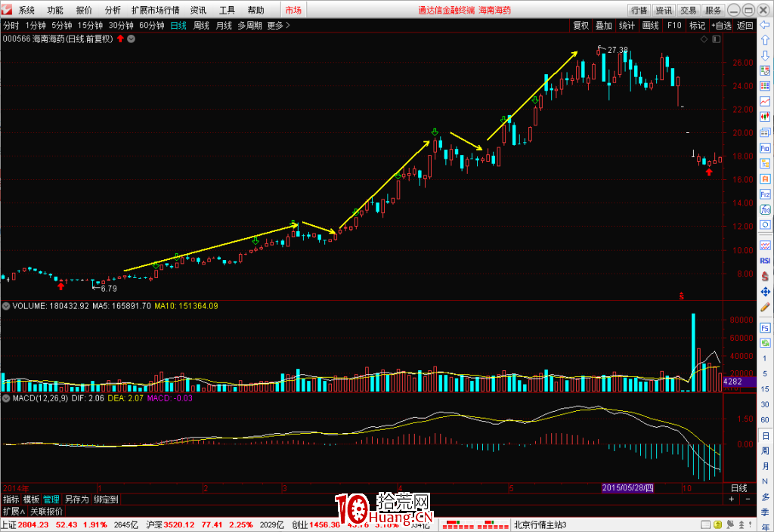Open the 功能 menu
Image resolution: width=774 pixels, height=532 pixels.
tap(55, 10)
